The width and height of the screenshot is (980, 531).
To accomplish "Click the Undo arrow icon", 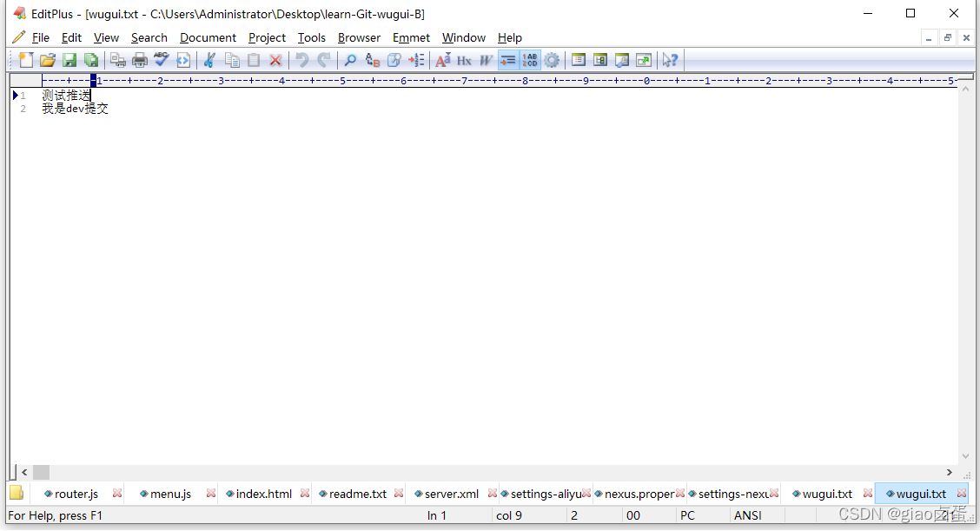I will tap(301, 60).
